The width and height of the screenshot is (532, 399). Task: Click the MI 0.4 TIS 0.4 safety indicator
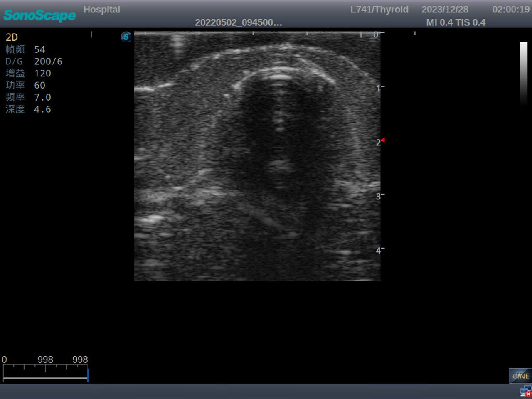click(x=456, y=22)
